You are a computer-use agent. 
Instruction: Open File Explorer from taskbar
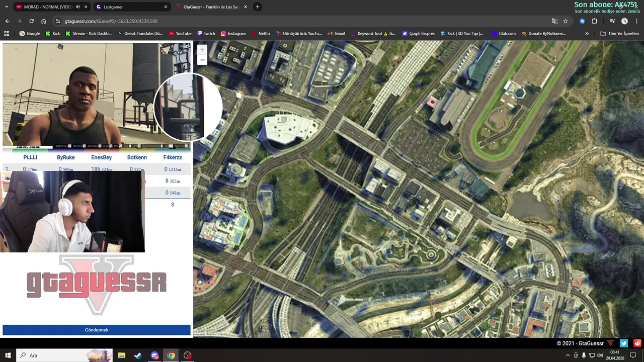pos(121,355)
